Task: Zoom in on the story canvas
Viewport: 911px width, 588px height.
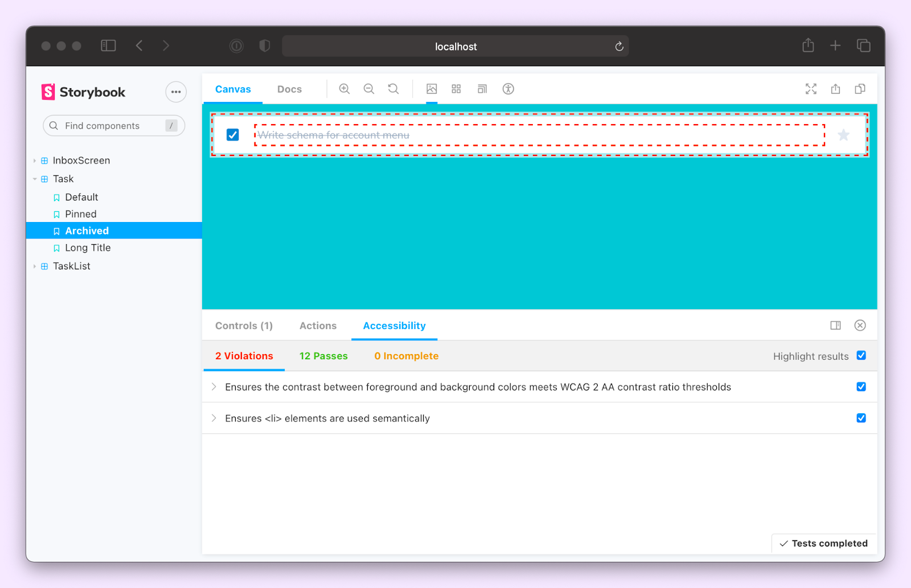Action: (344, 89)
